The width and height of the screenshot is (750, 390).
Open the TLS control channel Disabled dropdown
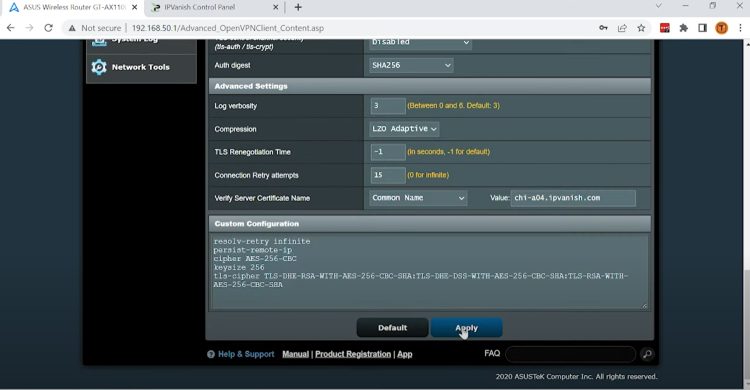click(420, 43)
